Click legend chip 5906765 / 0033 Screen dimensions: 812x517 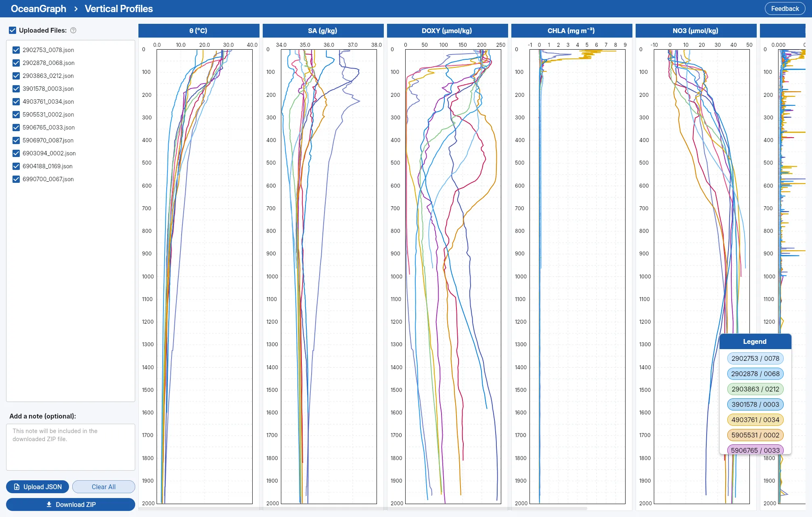pos(755,450)
